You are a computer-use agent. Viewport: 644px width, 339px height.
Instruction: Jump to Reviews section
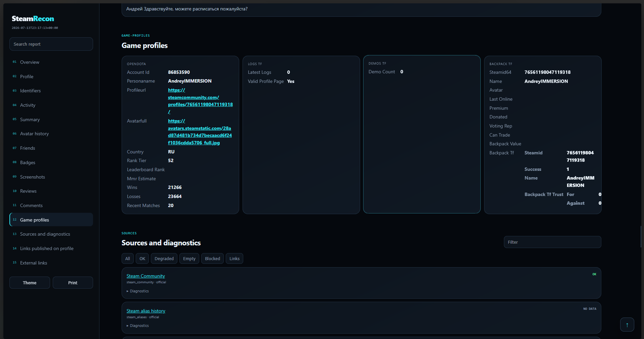[x=51, y=191]
